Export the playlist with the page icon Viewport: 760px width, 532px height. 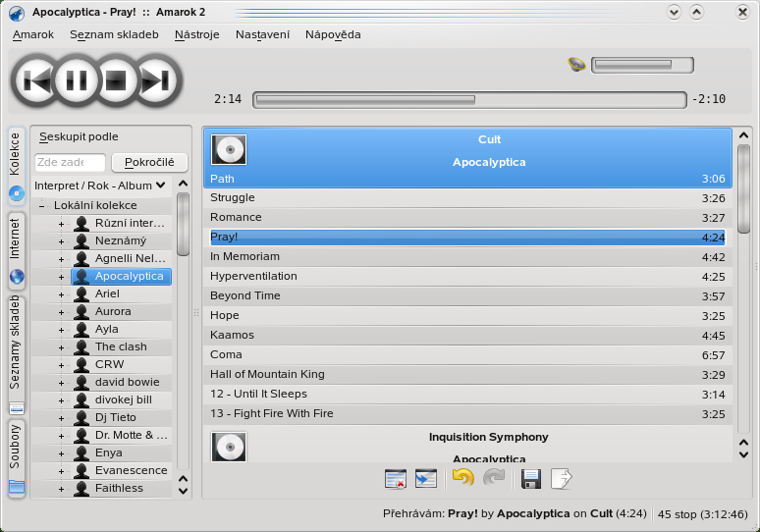point(562,479)
